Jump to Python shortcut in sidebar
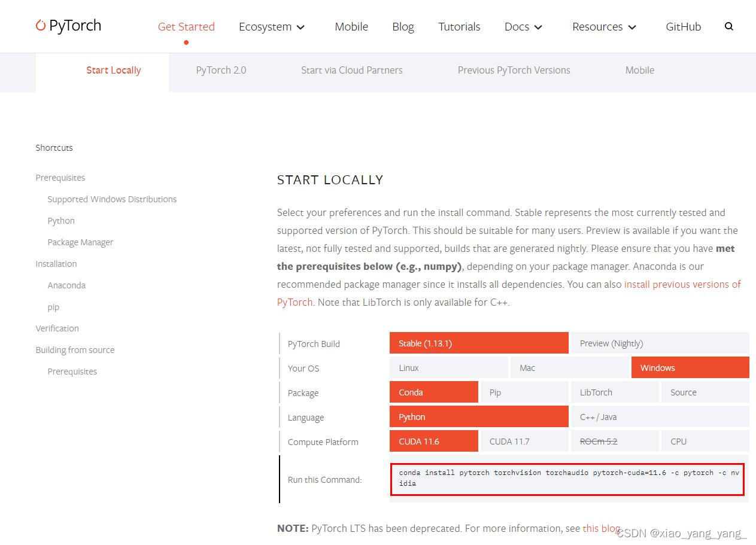 61,221
